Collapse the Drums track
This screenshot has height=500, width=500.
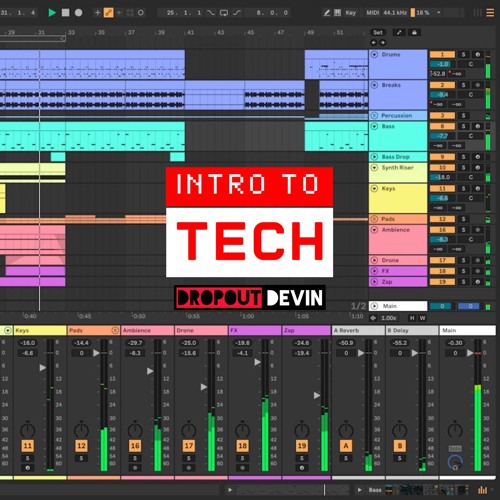coord(374,54)
